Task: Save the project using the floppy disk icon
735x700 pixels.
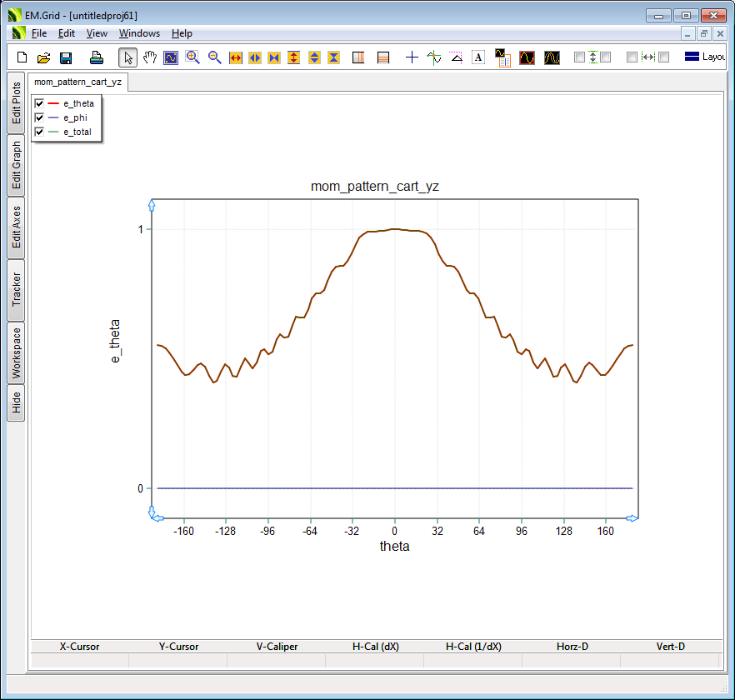Action: [66, 57]
